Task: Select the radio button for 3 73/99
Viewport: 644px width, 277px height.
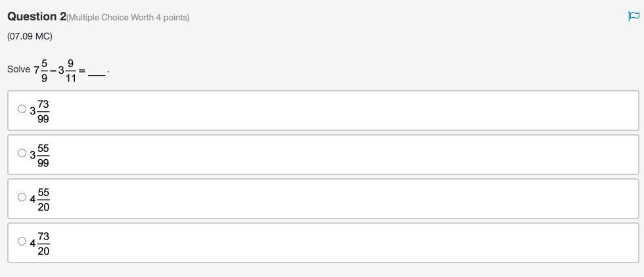Action: point(22,109)
